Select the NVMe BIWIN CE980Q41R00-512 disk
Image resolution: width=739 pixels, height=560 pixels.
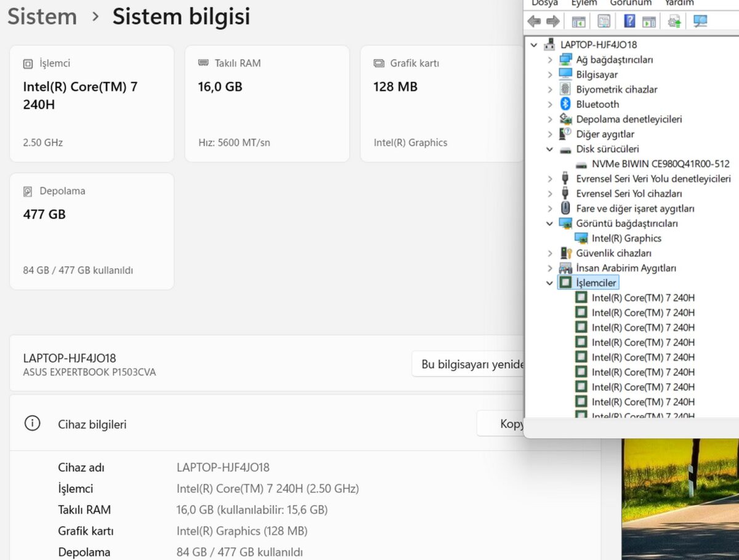point(660,164)
